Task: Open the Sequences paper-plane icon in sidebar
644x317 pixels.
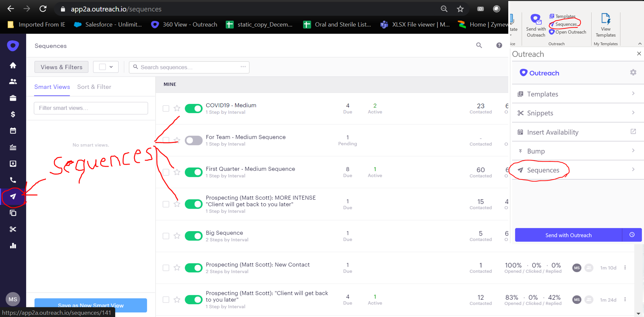Action: click(13, 197)
